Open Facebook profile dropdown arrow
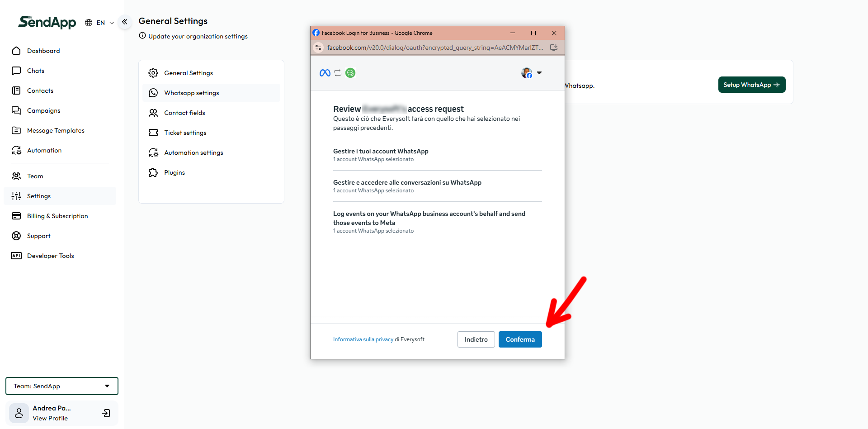The height and width of the screenshot is (429, 868). [539, 73]
